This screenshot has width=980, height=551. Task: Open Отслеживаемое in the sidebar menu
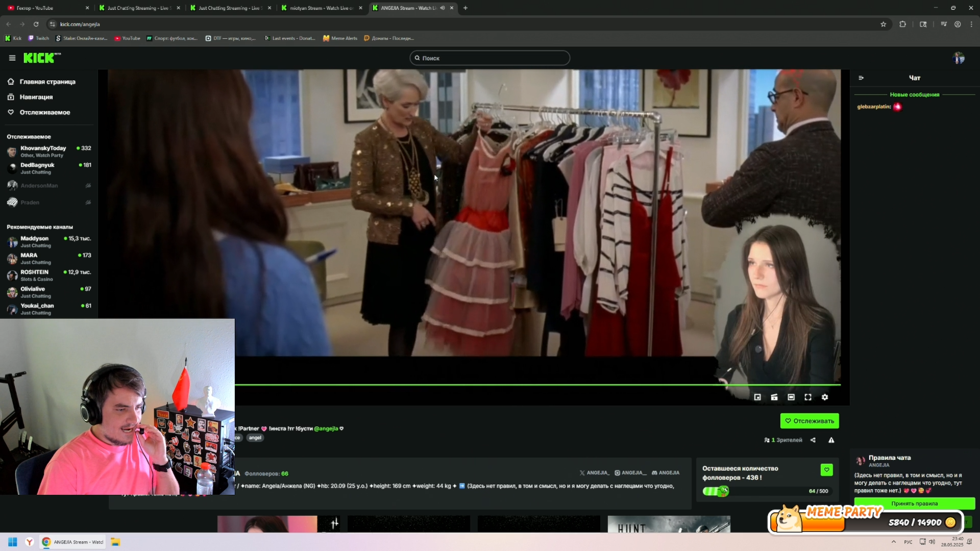click(x=39, y=112)
